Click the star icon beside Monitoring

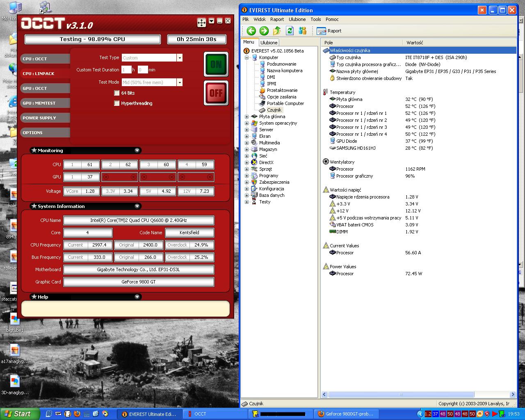tap(34, 151)
